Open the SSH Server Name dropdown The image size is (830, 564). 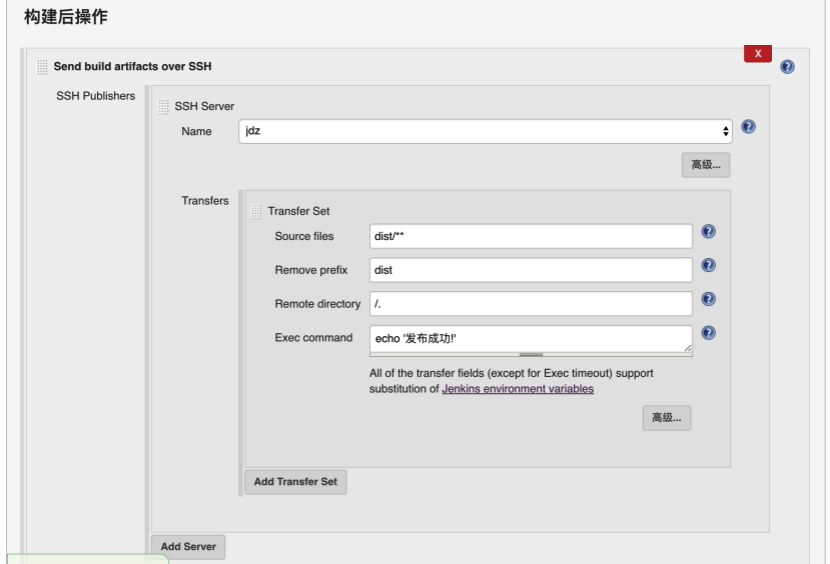(x=485, y=131)
